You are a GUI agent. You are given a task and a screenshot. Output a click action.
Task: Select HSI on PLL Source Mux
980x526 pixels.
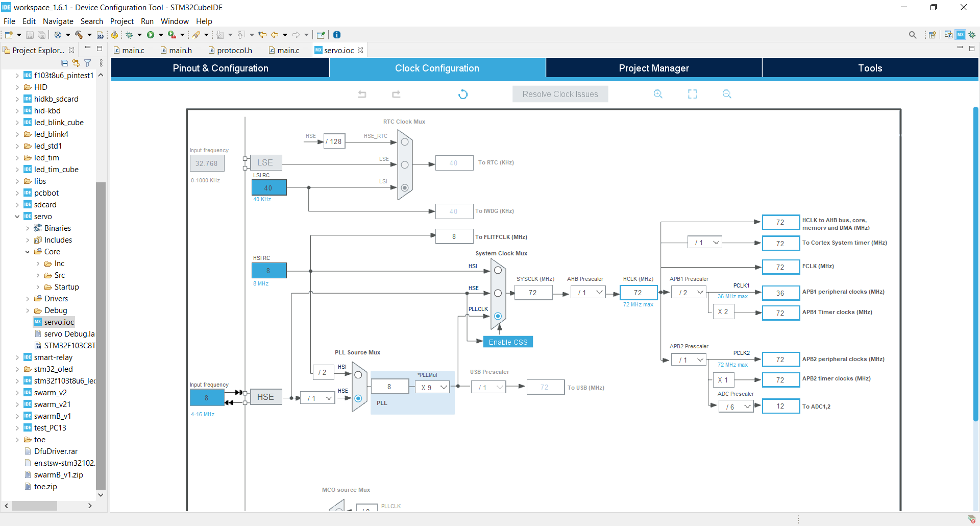click(x=358, y=375)
